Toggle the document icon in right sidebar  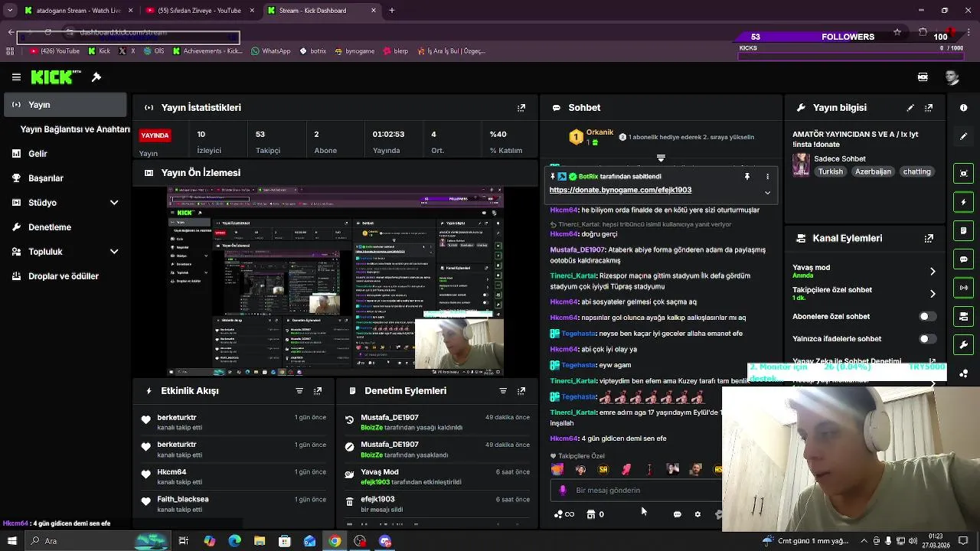[964, 230]
